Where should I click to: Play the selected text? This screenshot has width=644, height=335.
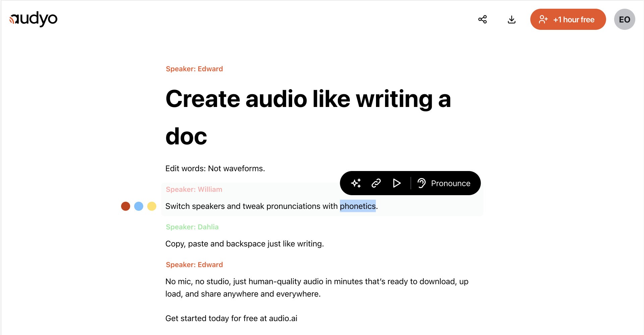[x=397, y=183]
